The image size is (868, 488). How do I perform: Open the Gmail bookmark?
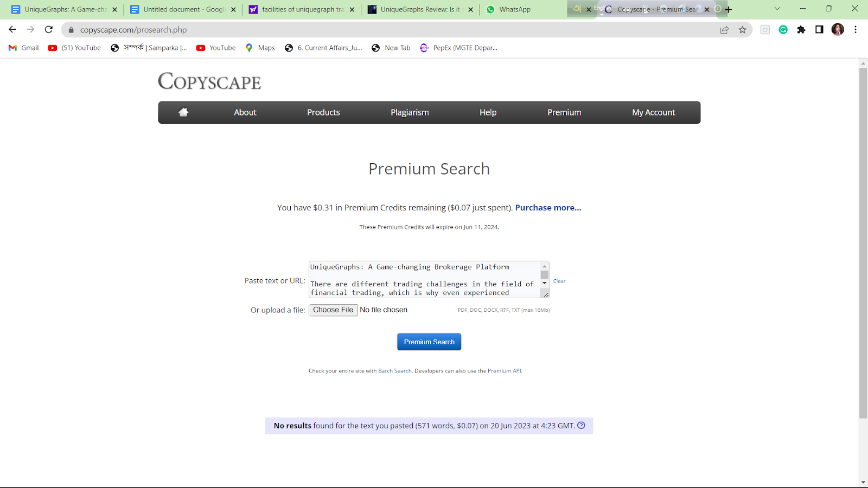pyautogui.click(x=24, y=48)
